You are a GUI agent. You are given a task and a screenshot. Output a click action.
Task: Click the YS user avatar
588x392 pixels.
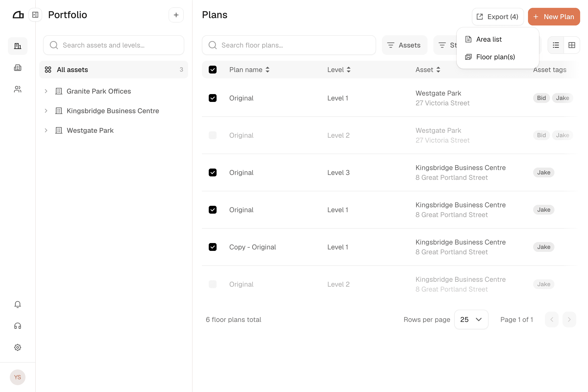click(17, 377)
